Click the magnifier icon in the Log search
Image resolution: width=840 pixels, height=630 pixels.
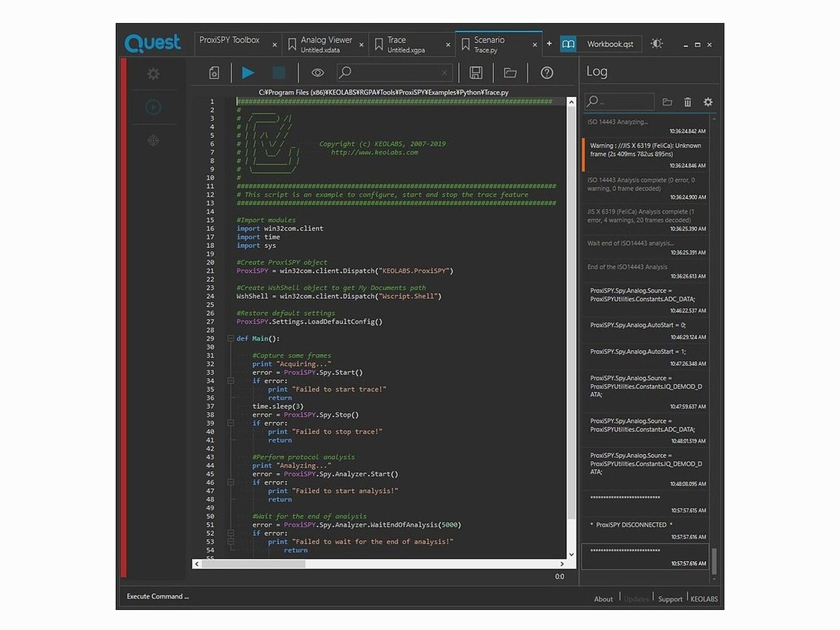(592, 101)
